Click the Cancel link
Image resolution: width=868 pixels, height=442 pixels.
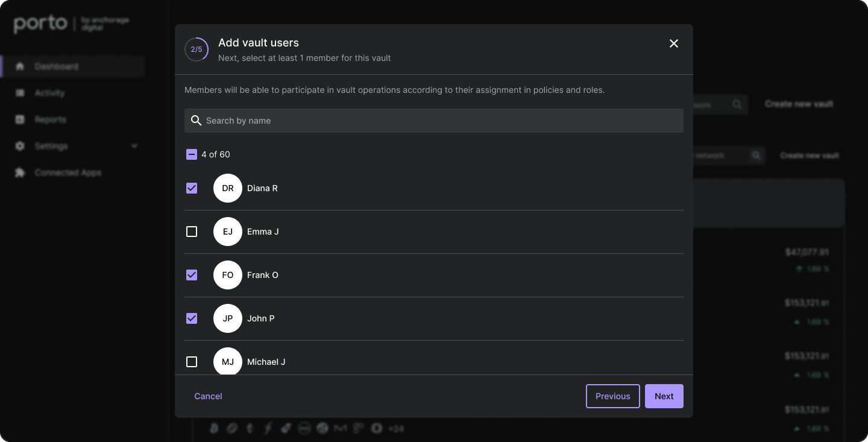pos(208,396)
